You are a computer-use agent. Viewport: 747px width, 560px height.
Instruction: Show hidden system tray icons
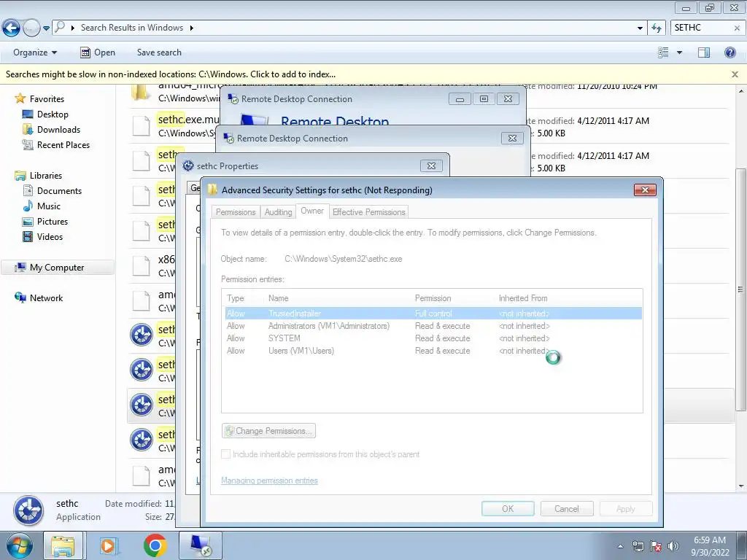click(x=620, y=547)
